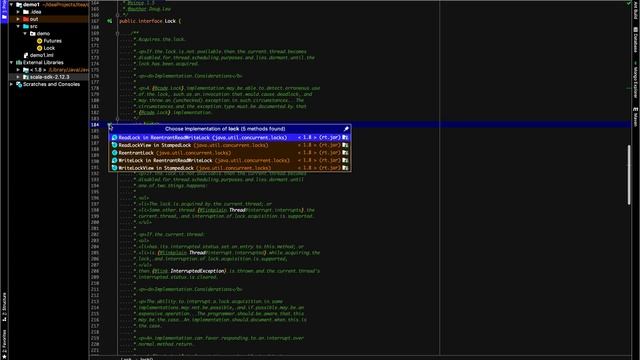Select External Libraries label
Viewport: 640px width, 360px height.
(x=43, y=62)
